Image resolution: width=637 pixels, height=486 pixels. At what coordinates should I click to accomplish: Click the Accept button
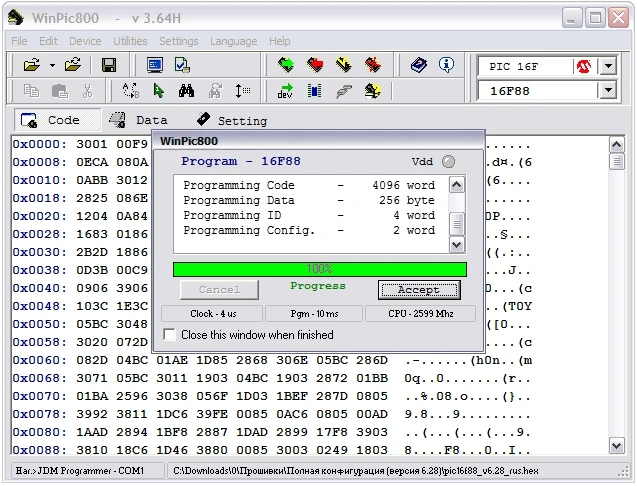(x=419, y=290)
